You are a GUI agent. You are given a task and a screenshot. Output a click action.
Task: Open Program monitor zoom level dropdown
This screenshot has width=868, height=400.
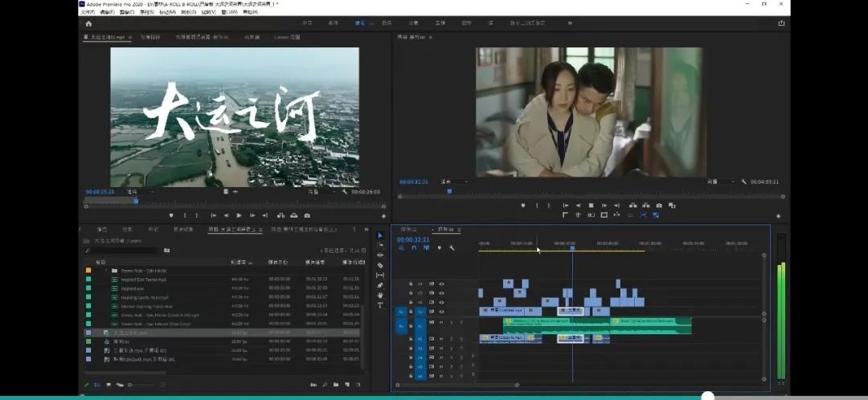pyautogui.click(x=457, y=182)
